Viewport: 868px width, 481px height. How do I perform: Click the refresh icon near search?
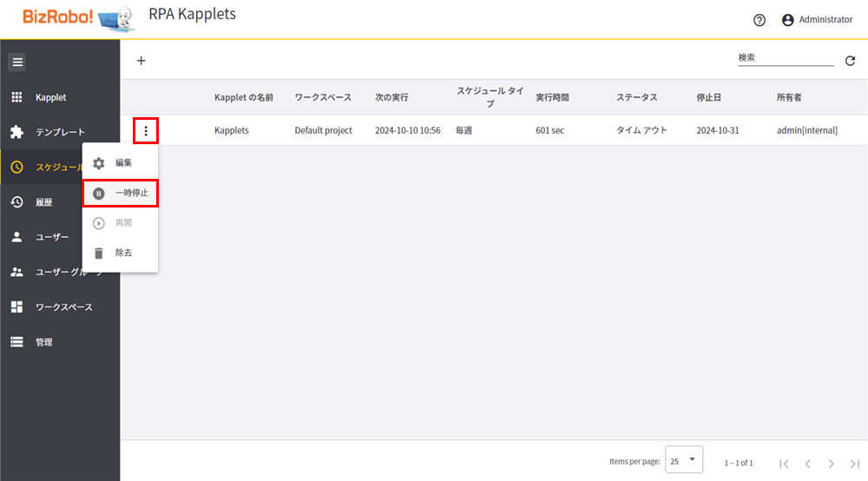851,61
